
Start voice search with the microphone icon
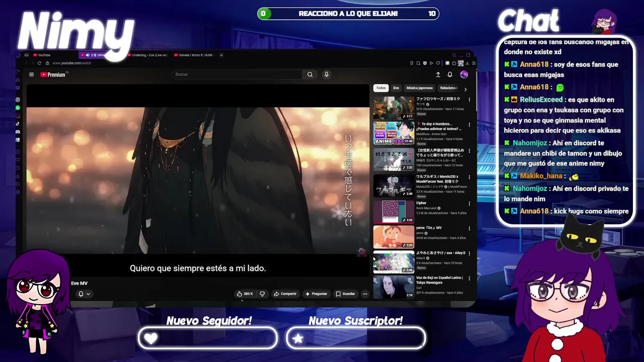pos(327,74)
